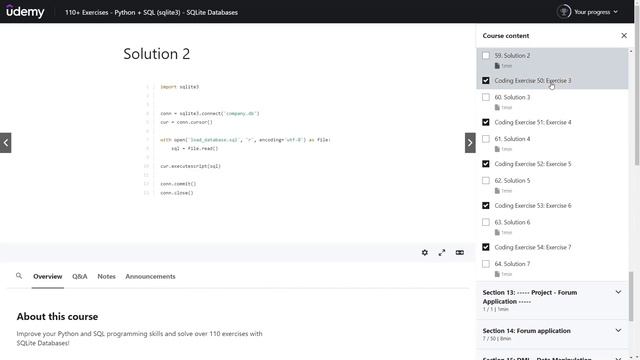Click the document icon under 63. Solution 6

point(497,232)
